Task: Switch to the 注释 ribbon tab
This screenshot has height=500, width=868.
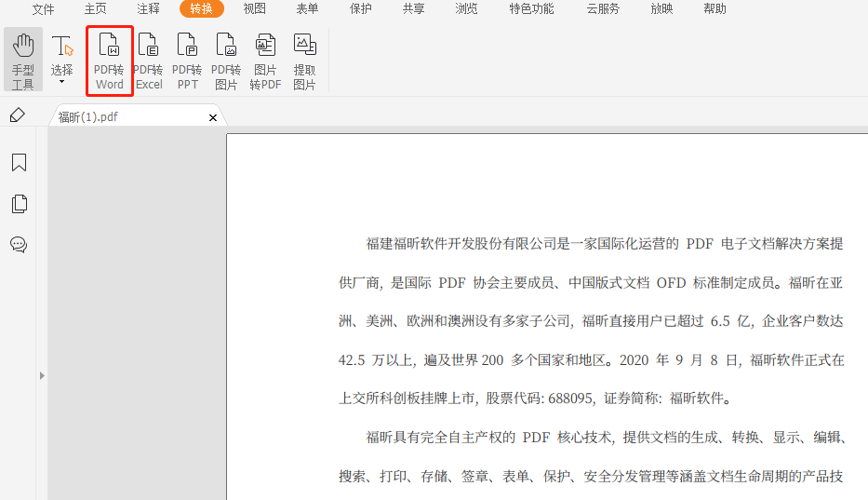Action: (x=148, y=9)
